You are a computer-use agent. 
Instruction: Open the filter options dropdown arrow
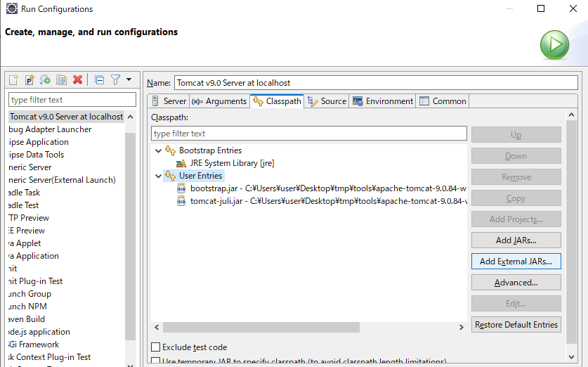click(x=129, y=79)
